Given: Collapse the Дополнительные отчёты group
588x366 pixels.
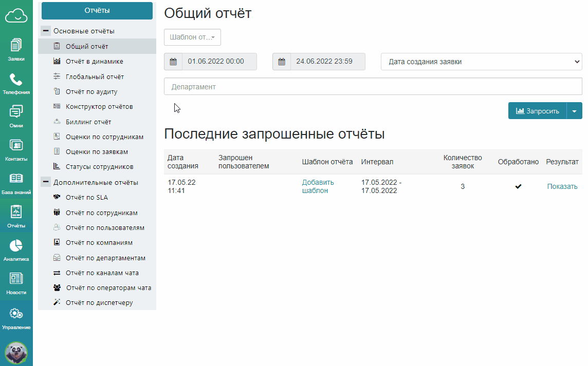Looking at the screenshot, I should click(x=46, y=182).
